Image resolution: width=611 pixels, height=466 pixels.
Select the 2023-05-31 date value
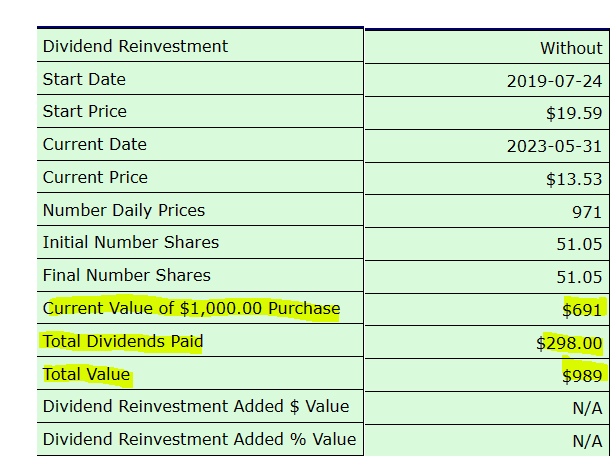pyautogui.click(x=554, y=147)
